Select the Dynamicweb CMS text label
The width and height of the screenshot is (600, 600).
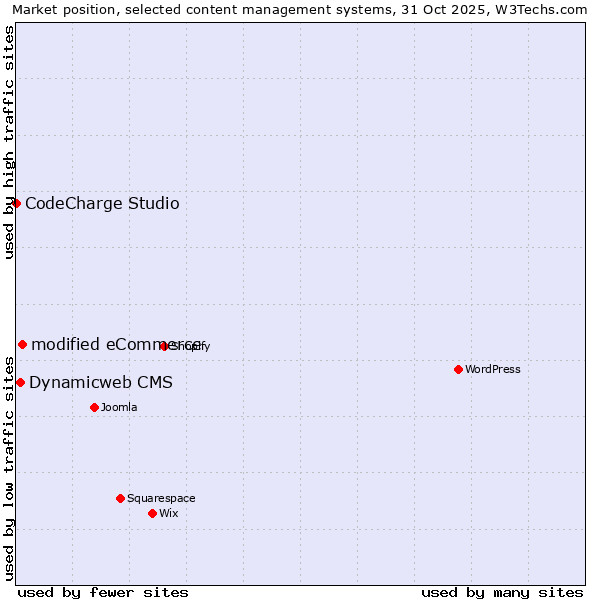tap(101, 383)
